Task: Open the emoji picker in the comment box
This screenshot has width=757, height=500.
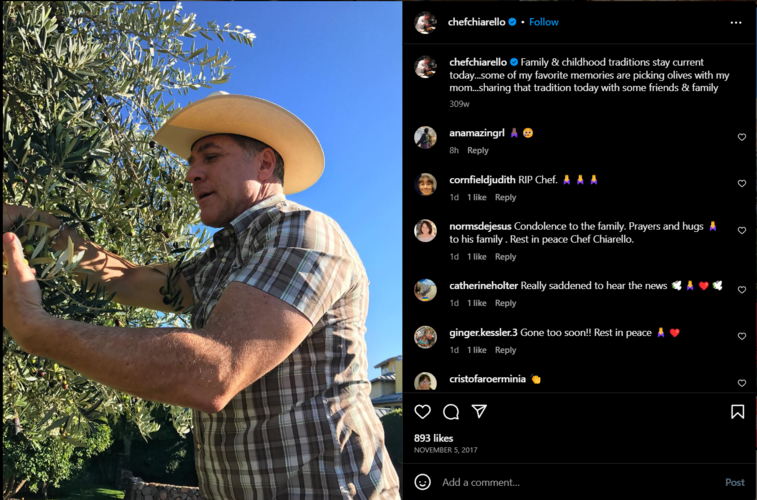Action: coord(423,482)
